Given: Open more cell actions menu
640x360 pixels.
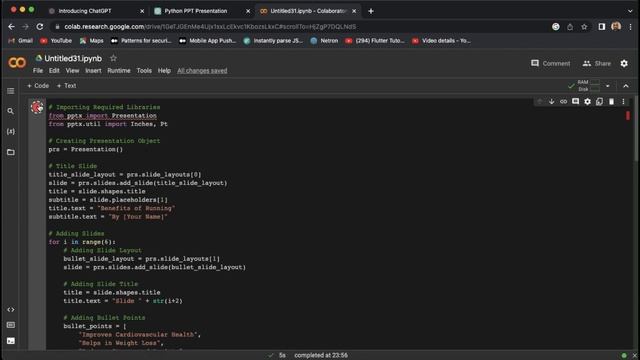Looking at the screenshot, I should [623, 102].
